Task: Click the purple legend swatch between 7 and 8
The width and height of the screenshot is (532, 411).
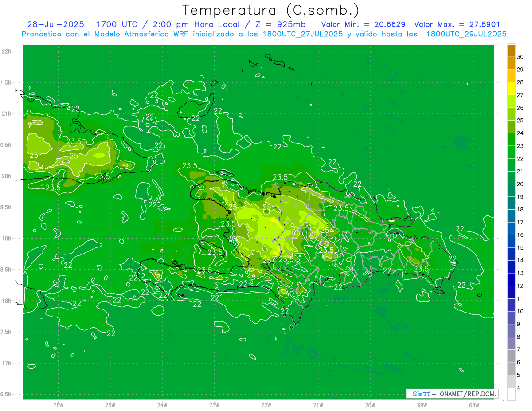Action: pyautogui.click(x=511, y=343)
